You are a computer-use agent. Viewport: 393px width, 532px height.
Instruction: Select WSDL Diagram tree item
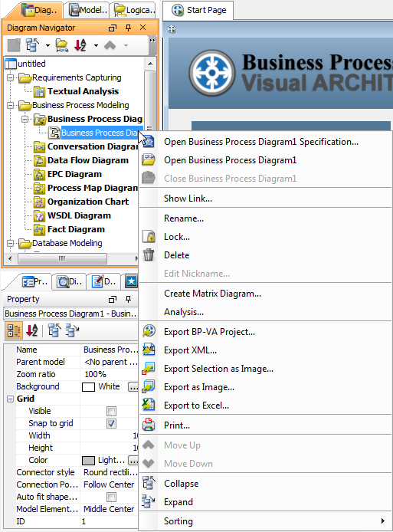tap(79, 215)
